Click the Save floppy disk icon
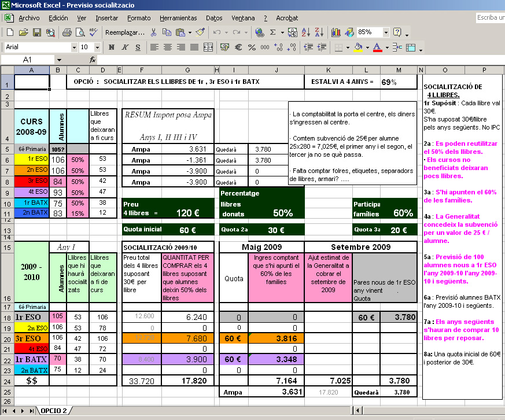This screenshot has width=505, height=420. [x=36, y=32]
